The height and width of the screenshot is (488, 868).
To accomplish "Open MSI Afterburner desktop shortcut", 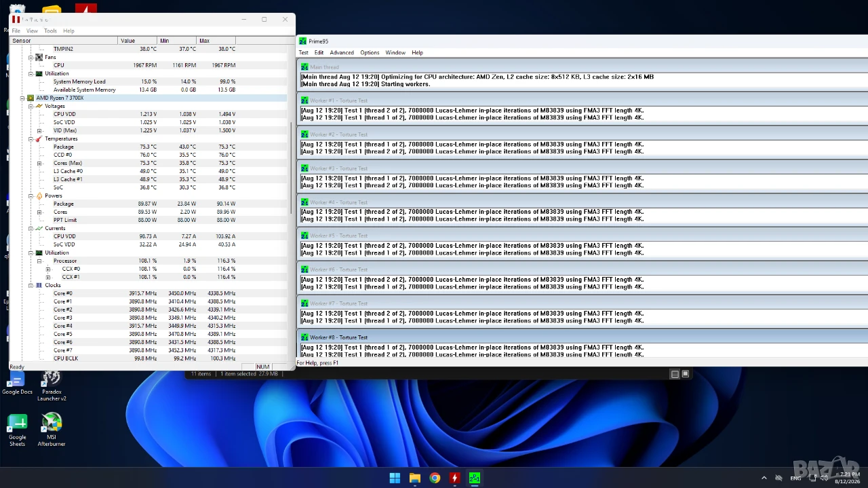I will tap(52, 430).
